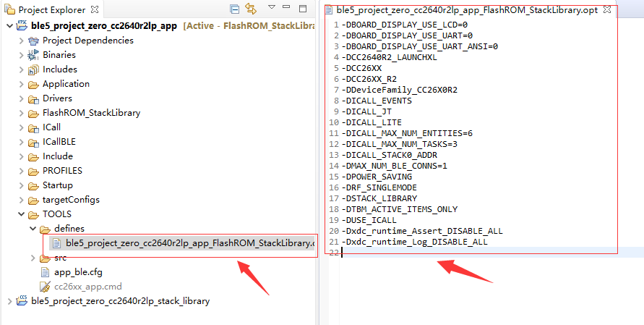Collapse the ble5_project_zero_cc2640r2lp_app project
The height and width of the screenshot is (325, 644).
pyautogui.click(x=10, y=26)
